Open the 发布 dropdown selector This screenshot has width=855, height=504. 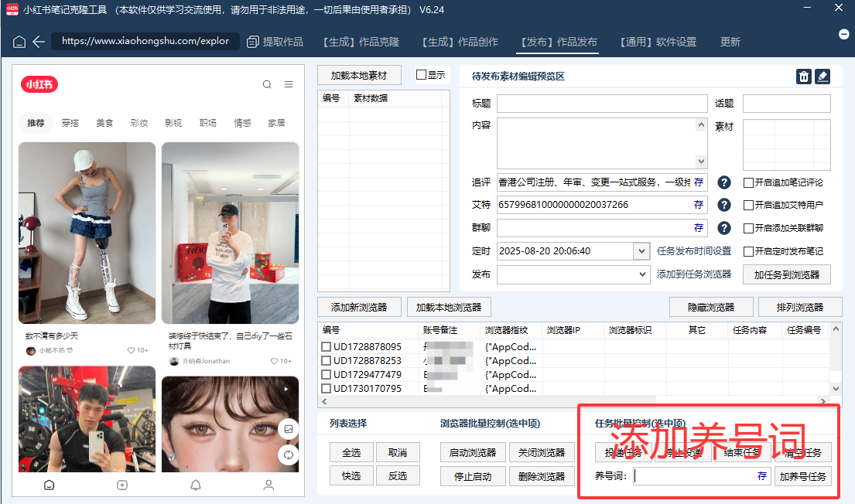[641, 274]
